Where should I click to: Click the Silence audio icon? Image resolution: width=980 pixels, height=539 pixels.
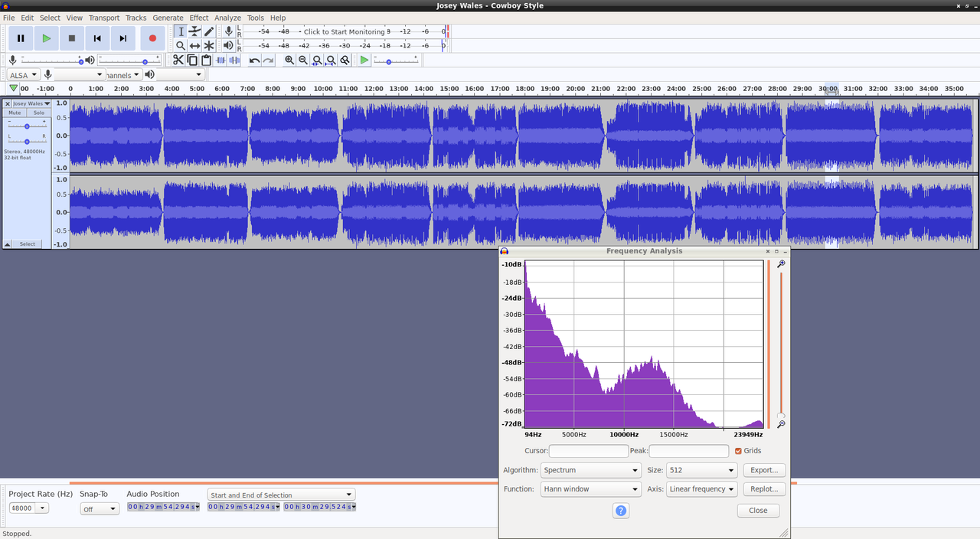click(x=234, y=60)
